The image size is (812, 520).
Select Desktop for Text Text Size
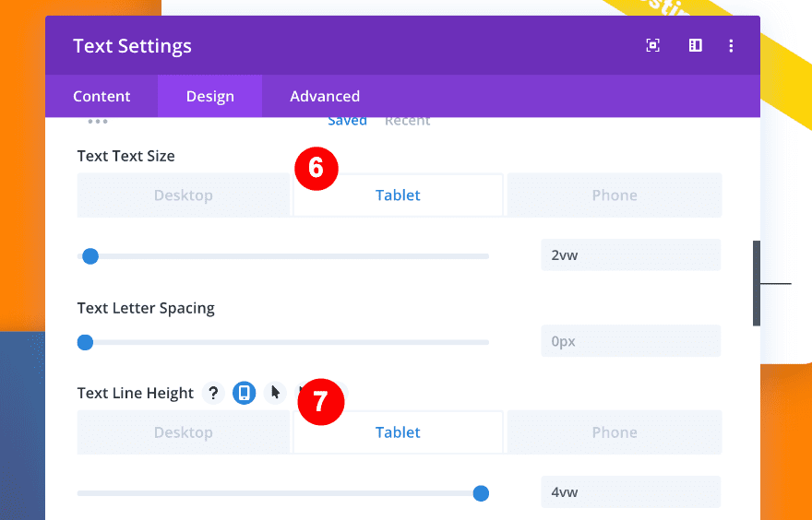click(x=184, y=195)
